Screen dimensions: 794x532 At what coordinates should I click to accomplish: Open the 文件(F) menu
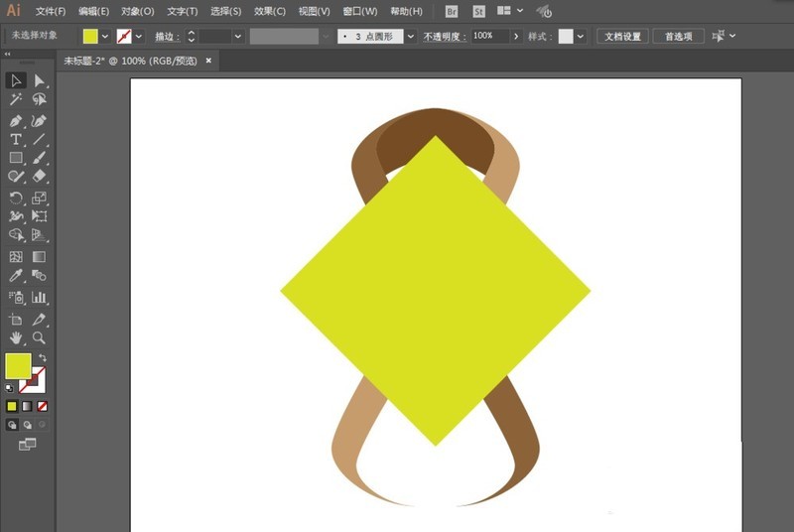pyautogui.click(x=50, y=12)
